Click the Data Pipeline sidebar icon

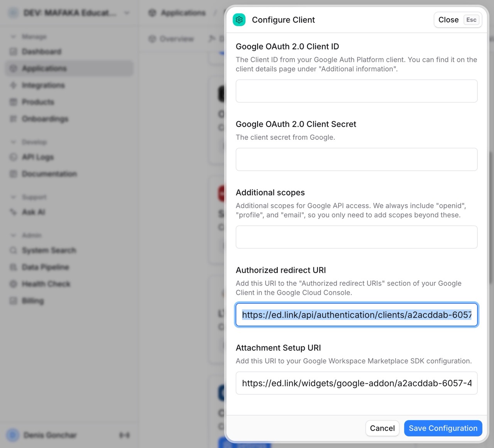[14, 267]
